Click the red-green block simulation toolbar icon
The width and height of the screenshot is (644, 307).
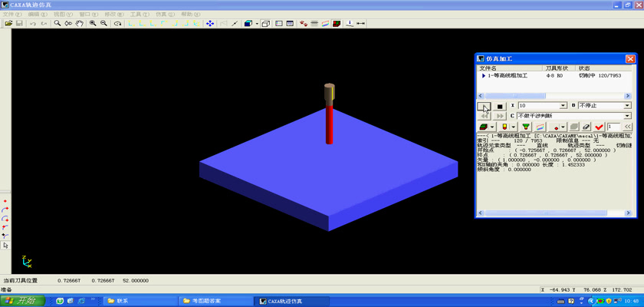pos(337,24)
